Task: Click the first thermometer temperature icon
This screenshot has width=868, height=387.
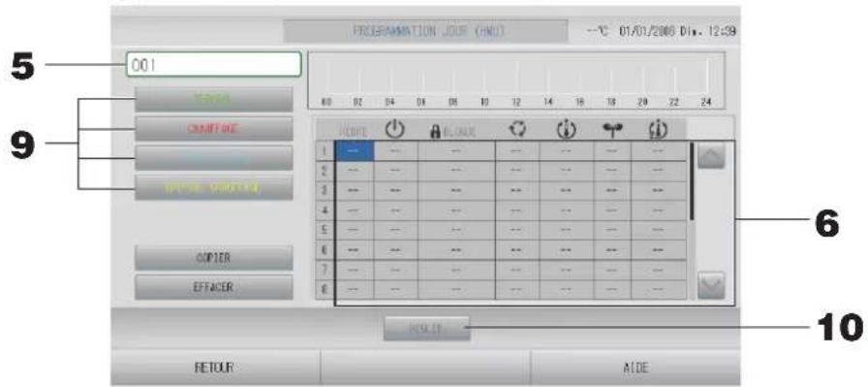Action: point(566,130)
